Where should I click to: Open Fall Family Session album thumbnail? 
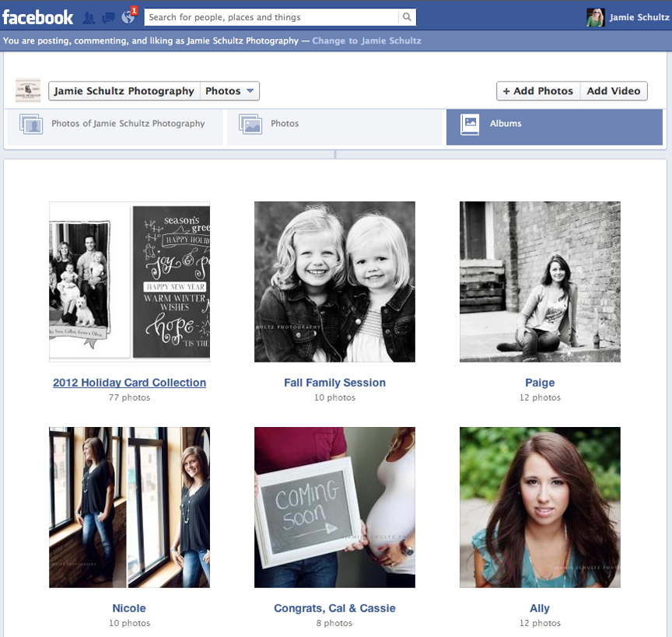coord(334,282)
